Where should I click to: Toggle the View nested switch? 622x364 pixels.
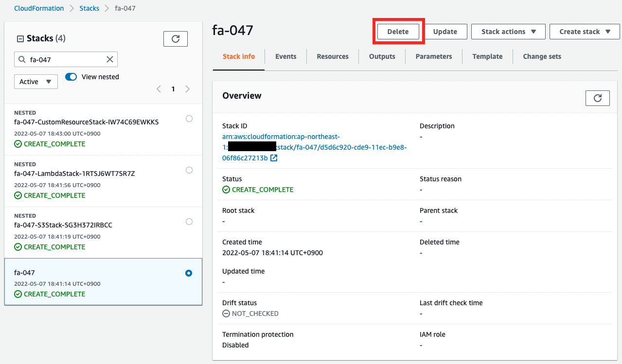(71, 77)
